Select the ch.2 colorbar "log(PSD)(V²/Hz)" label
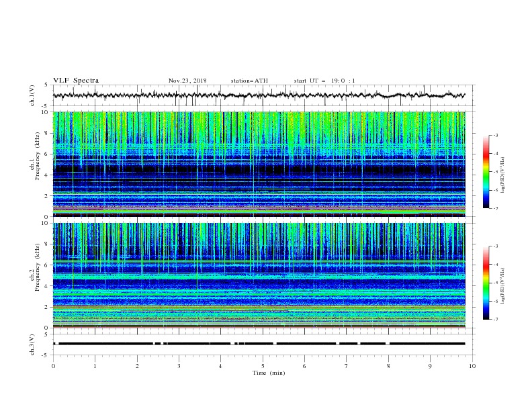 click(x=503, y=285)
